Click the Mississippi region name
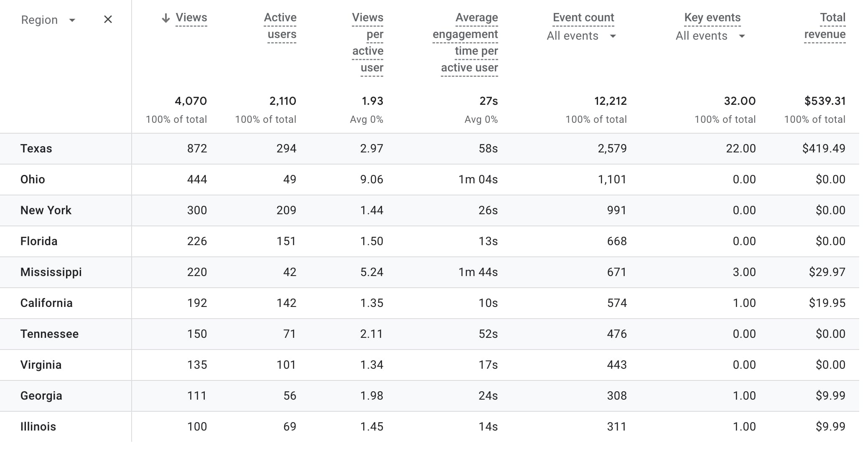The height and width of the screenshot is (451, 868). (x=51, y=272)
